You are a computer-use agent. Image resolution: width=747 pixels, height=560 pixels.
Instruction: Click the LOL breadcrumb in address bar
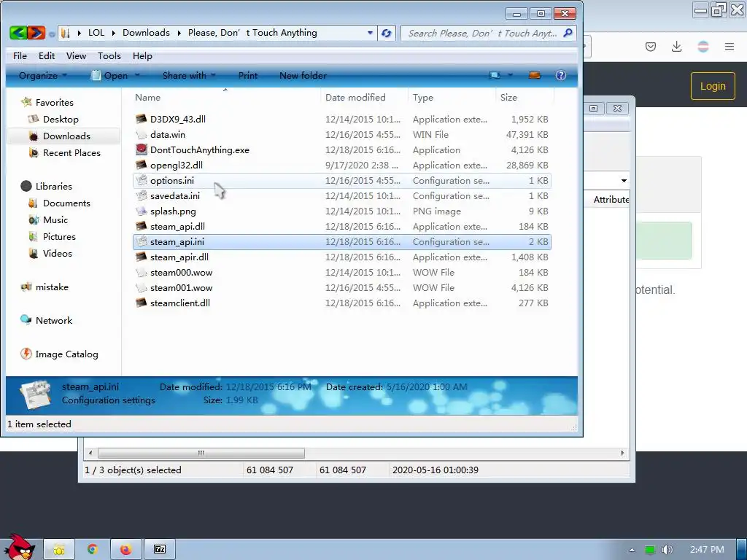point(96,33)
